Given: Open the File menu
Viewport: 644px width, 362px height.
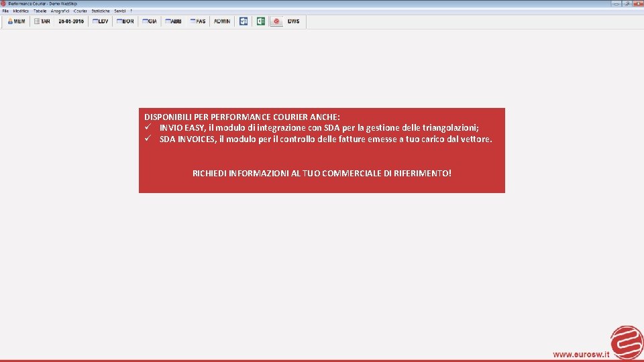Looking at the screenshot, I should coord(5,11).
